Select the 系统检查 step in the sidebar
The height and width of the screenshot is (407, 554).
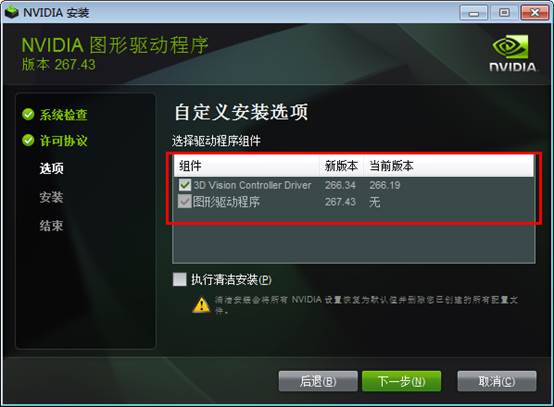(64, 114)
